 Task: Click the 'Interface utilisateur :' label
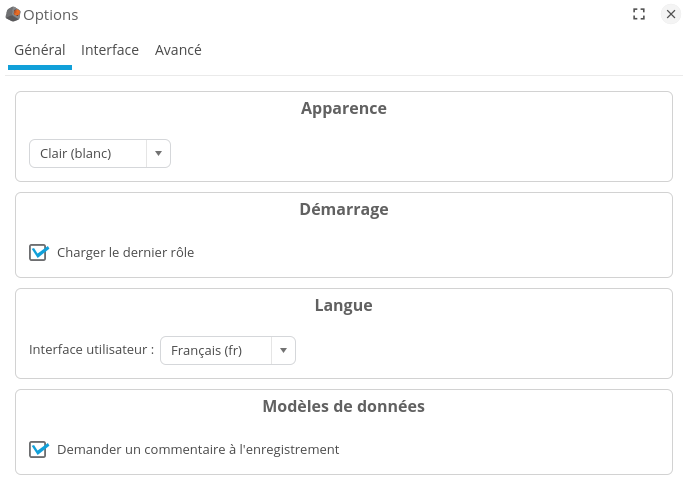pos(91,351)
